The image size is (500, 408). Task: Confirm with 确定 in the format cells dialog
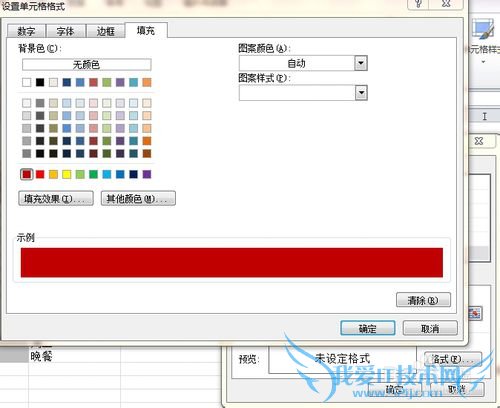tap(368, 328)
